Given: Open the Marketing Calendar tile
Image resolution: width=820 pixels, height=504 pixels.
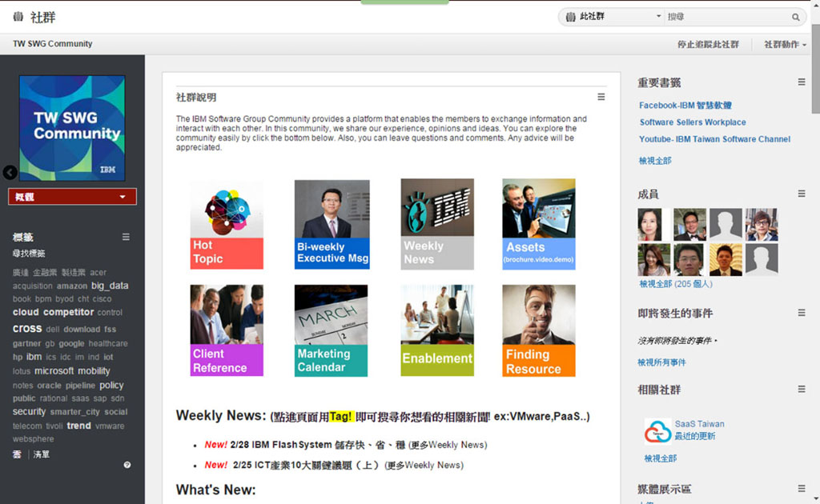Looking at the screenshot, I should (x=331, y=330).
